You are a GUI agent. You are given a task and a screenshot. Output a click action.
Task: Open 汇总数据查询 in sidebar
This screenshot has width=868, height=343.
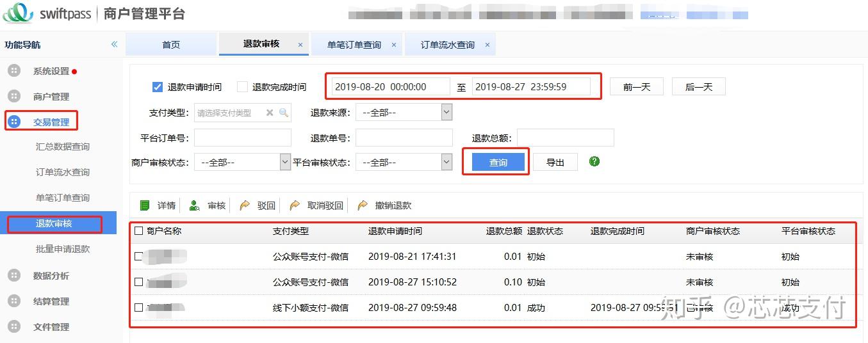pyautogui.click(x=63, y=147)
